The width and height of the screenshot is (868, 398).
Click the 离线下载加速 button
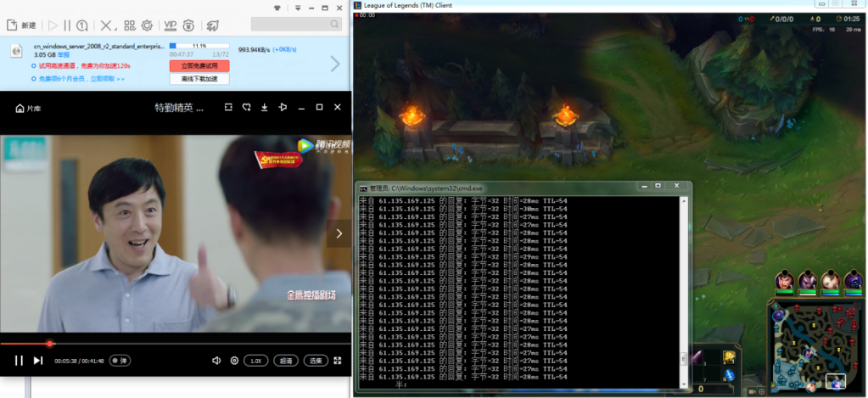pos(199,79)
